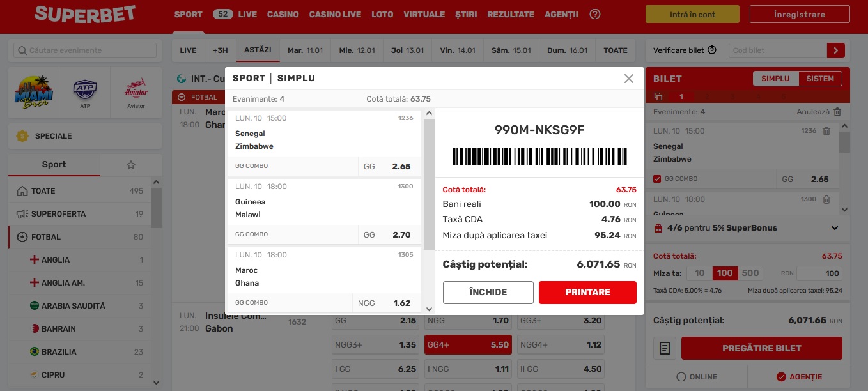This screenshot has width=868, height=391.
Task: Click the Saudi Arabia flag icon
Action: 35,306
